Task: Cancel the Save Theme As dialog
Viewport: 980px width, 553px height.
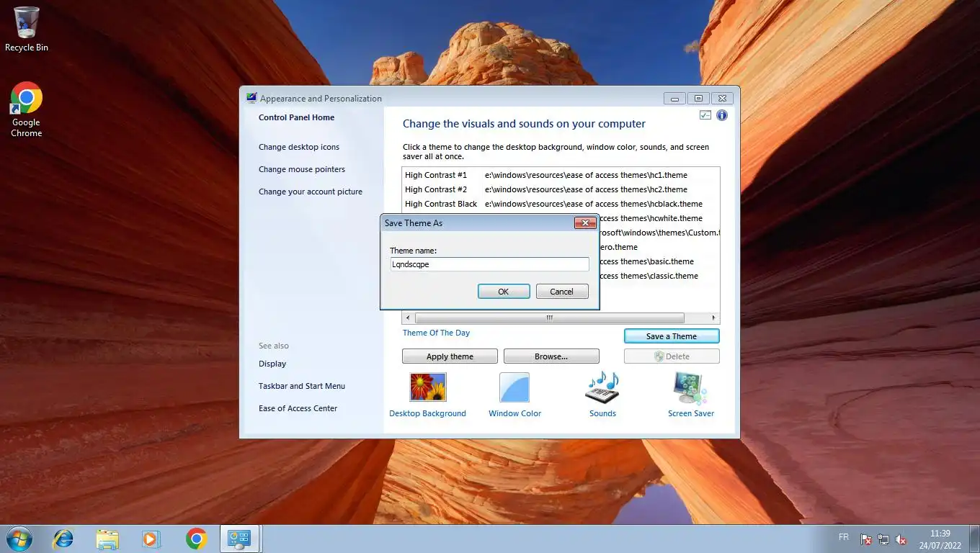Action: point(562,292)
